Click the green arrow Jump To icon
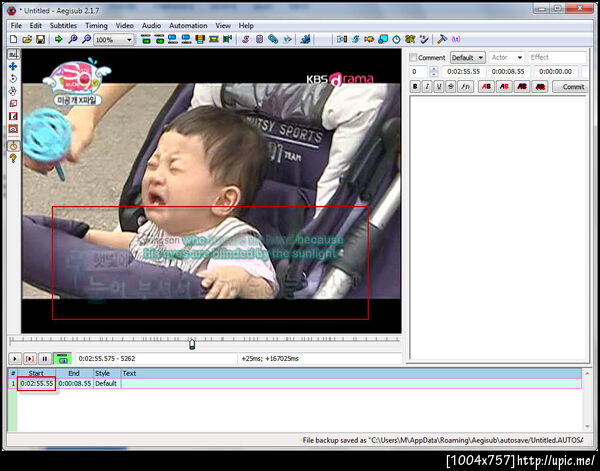Viewport: 600px width, 471px height. (x=59, y=39)
